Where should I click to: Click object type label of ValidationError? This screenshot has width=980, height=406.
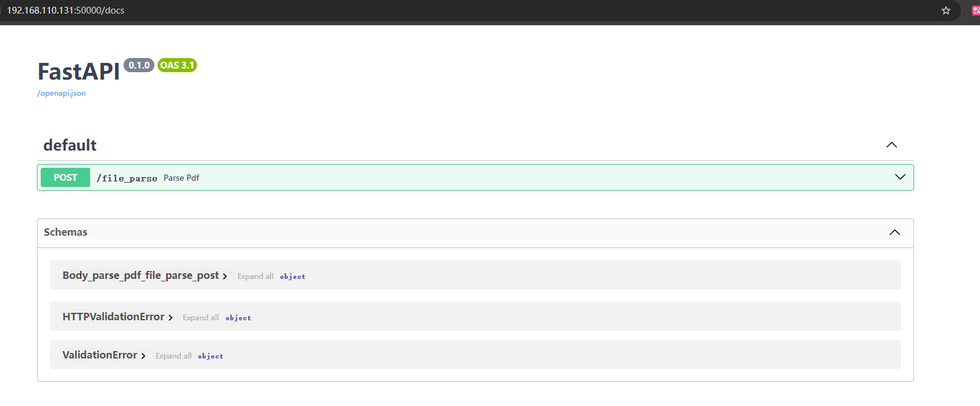tap(211, 356)
